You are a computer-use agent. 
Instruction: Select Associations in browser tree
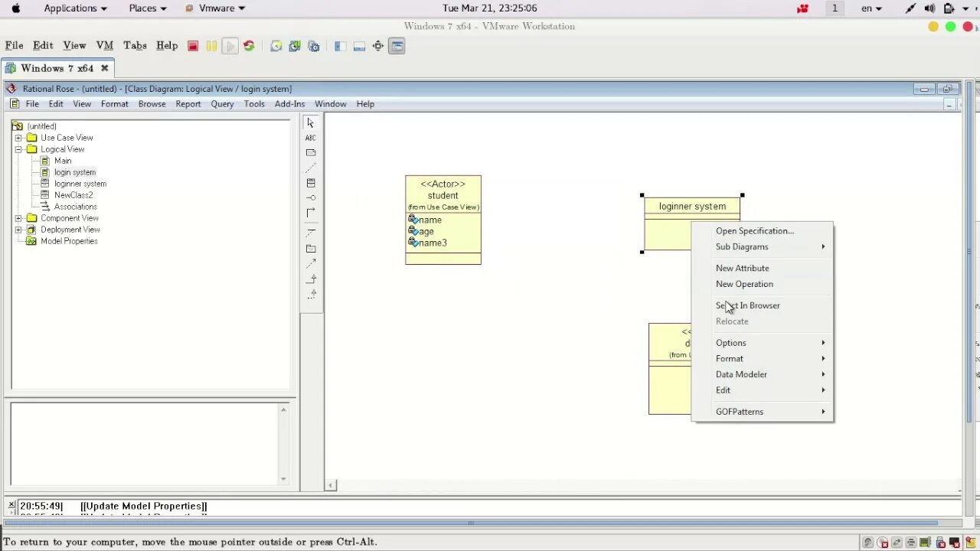pos(75,207)
